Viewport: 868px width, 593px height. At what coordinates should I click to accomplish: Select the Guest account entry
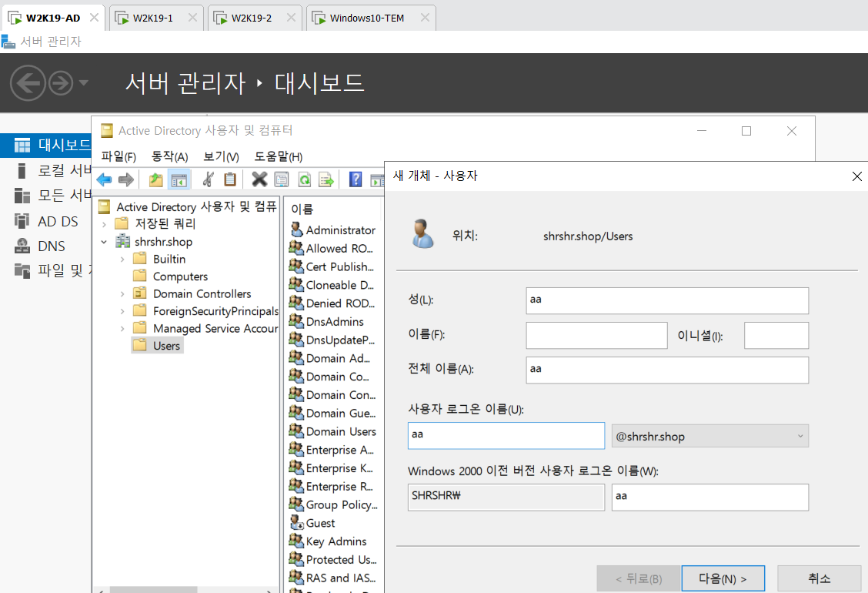pos(312,523)
